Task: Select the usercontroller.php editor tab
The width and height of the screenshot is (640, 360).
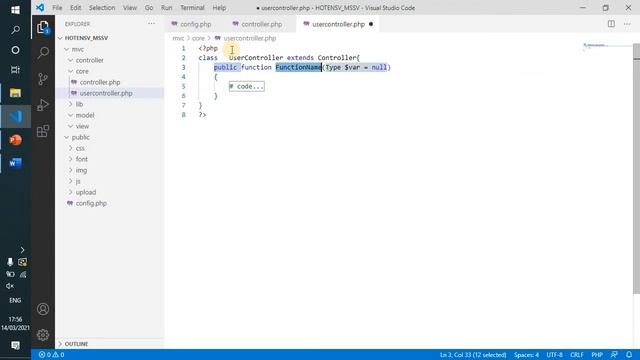Action: [x=338, y=24]
